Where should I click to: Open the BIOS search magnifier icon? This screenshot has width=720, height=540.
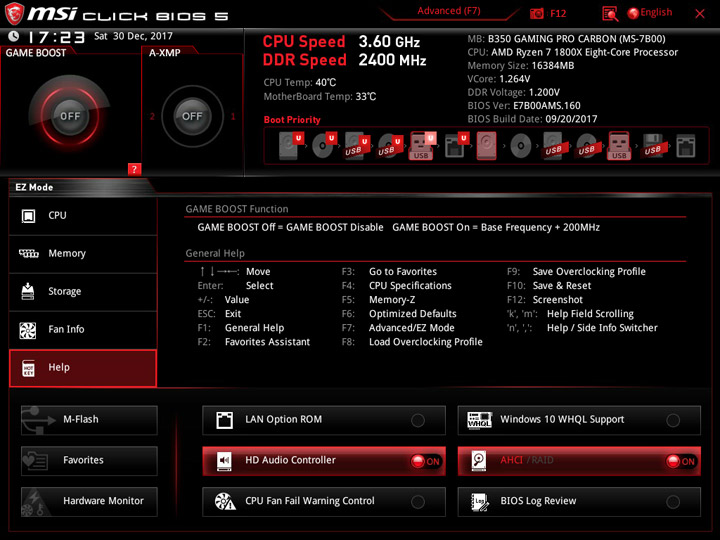point(610,14)
